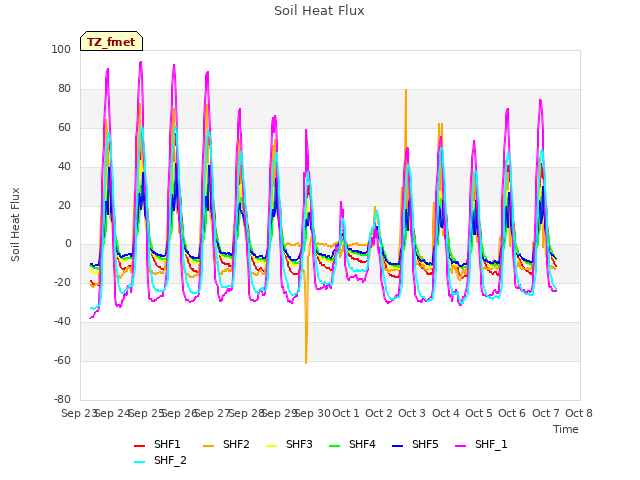Toggle the SHF_1 legend entry
The image size is (640, 480).
pos(481,444)
